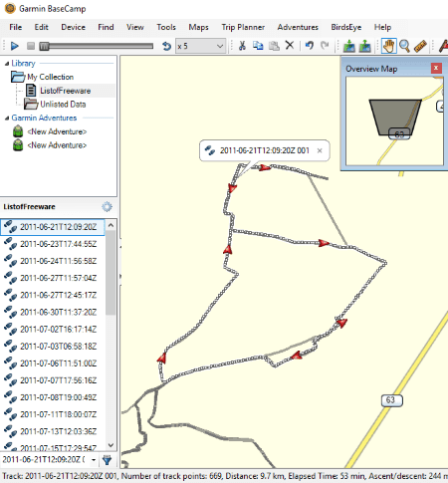The height and width of the screenshot is (483, 448).
Task: Delete selected item with X icon
Action: (290, 45)
